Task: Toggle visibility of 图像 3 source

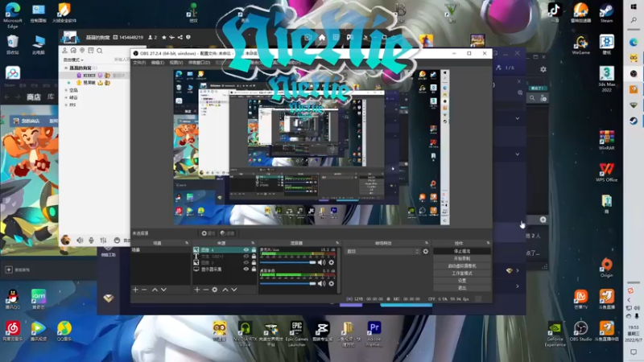Action: pos(246,263)
